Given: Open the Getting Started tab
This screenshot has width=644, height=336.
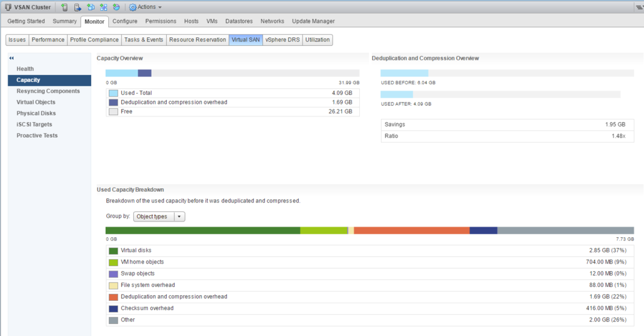Looking at the screenshot, I should (26, 21).
